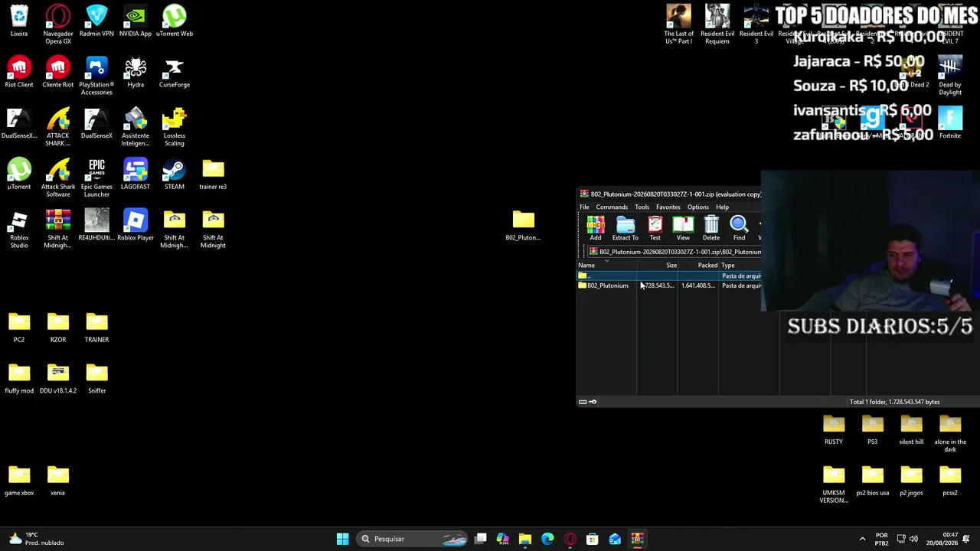980x551 pixels.
Task: Open the Windows Start menu
Action: tap(343, 539)
